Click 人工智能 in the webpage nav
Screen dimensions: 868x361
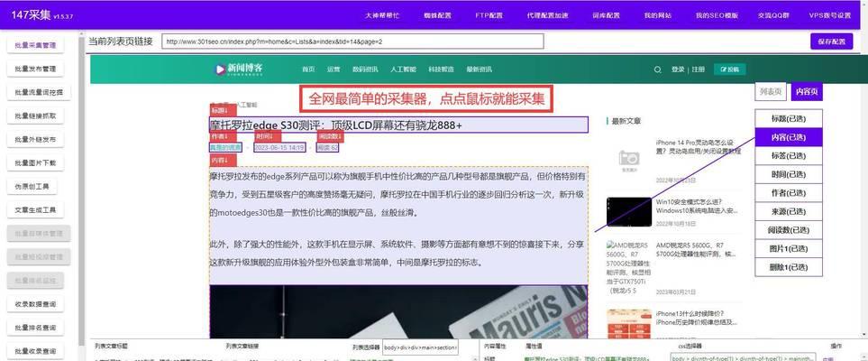[x=403, y=69]
